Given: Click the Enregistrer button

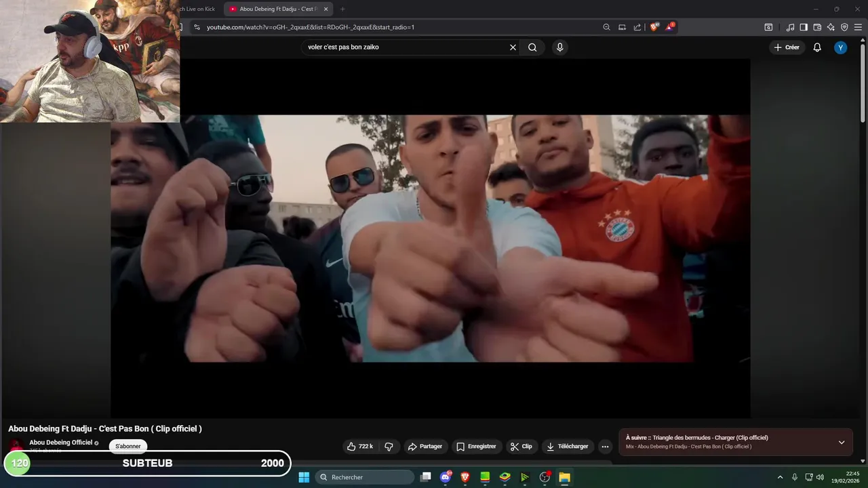Looking at the screenshot, I should (x=476, y=447).
